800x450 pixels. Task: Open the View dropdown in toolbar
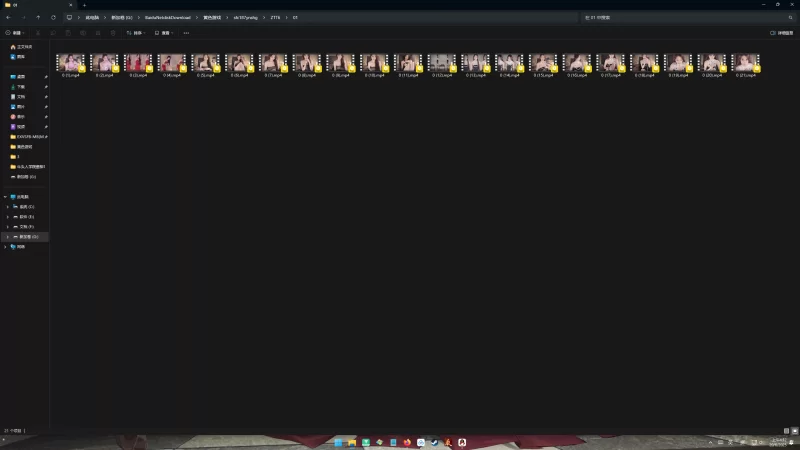click(164, 33)
